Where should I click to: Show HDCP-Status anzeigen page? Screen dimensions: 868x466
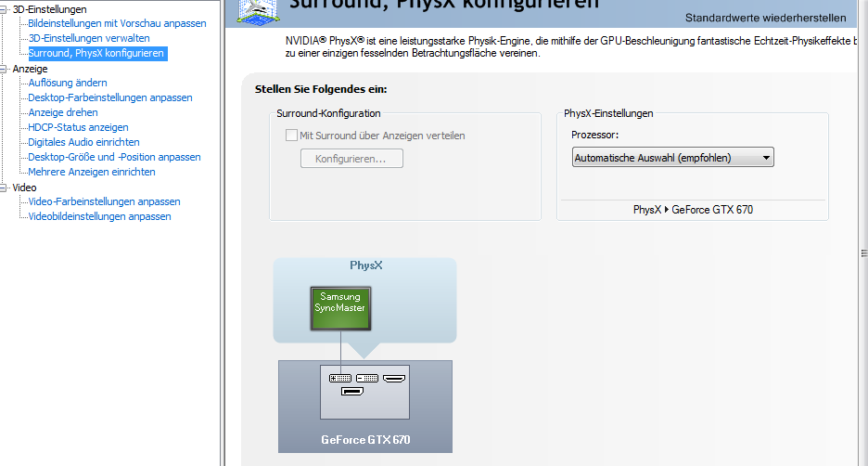[x=78, y=127]
